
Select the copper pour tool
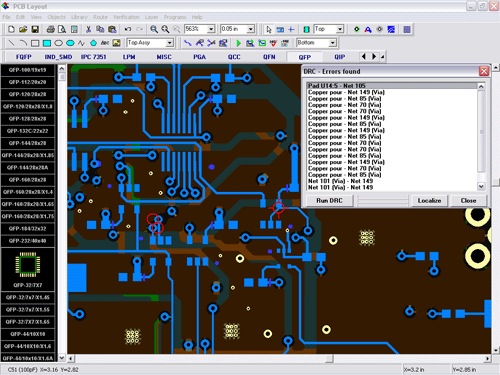pos(391,30)
